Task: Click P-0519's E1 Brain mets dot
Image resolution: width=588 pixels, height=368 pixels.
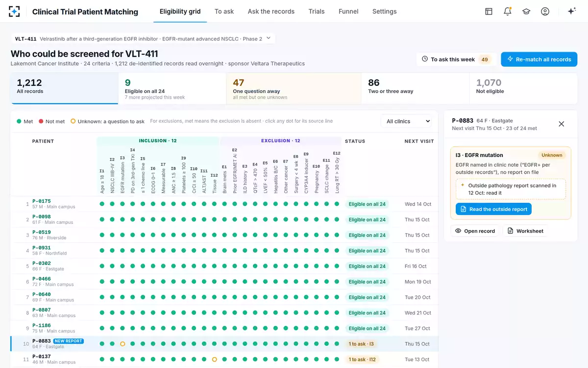Action: click(224, 235)
